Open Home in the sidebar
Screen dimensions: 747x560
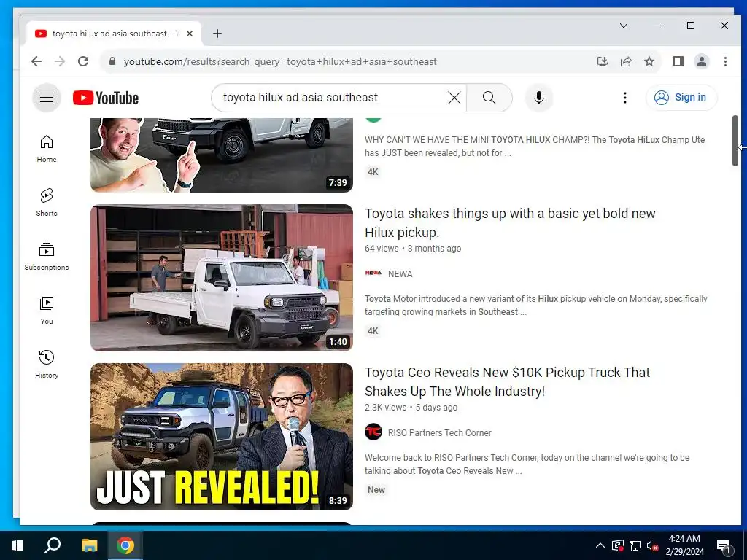pyautogui.click(x=47, y=149)
